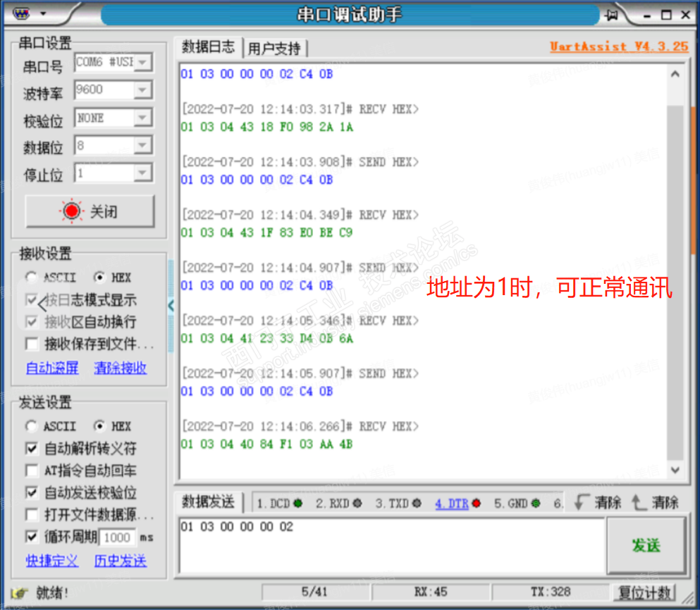
Task: Click the data log vertical scrollbar thumb
Action: (675, 283)
